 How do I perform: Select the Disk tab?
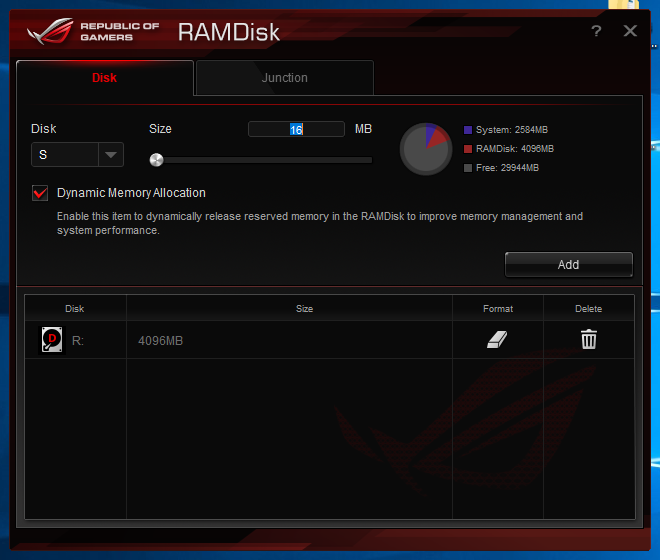click(x=105, y=78)
